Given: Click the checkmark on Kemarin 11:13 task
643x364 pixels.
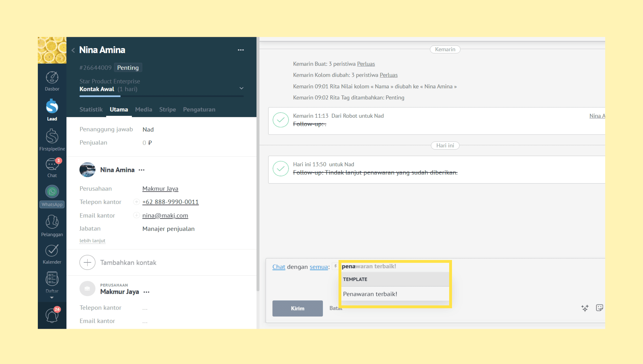Looking at the screenshot, I should [x=281, y=120].
